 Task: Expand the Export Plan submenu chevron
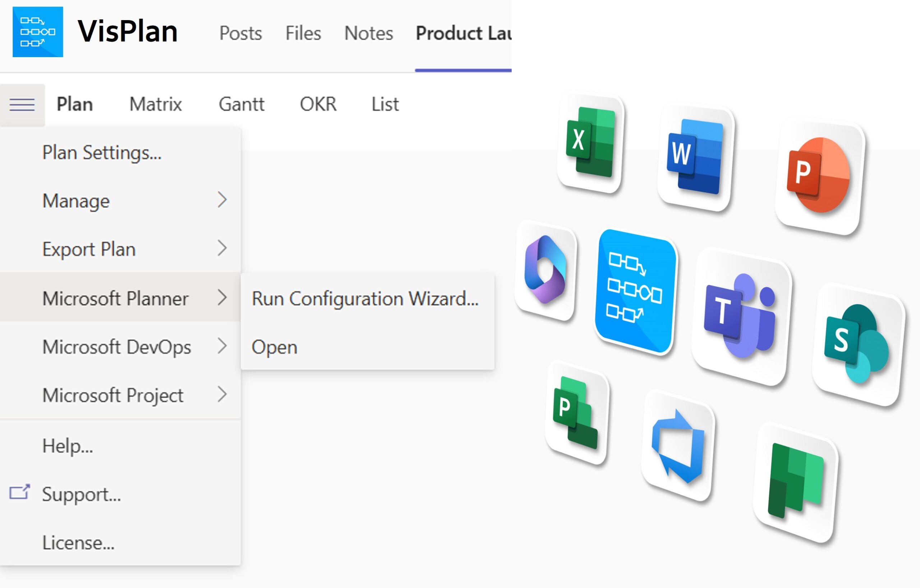222,248
